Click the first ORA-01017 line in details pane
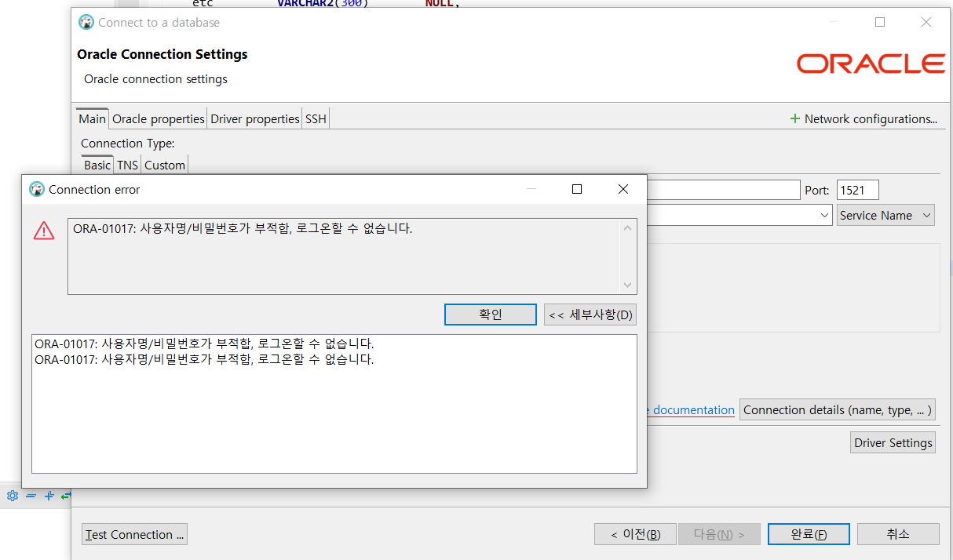Image resolution: width=953 pixels, height=560 pixels. (204, 344)
